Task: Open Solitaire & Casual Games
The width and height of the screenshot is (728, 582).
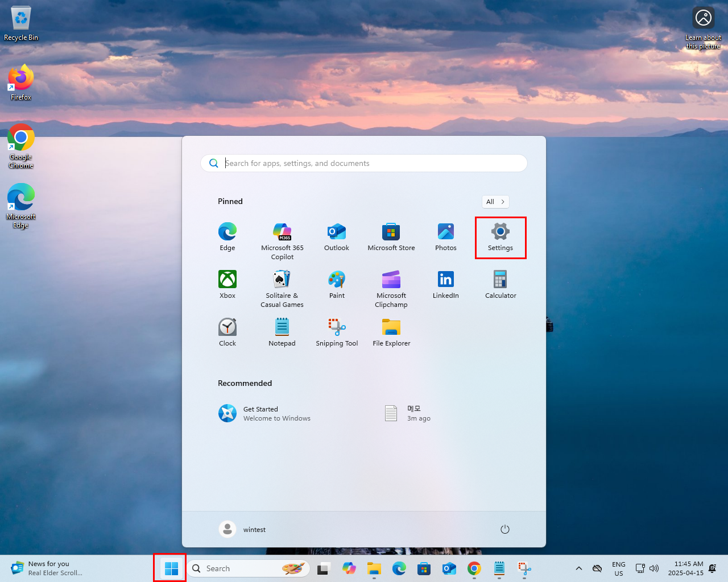Action: pyautogui.click(x=282, y=289)
